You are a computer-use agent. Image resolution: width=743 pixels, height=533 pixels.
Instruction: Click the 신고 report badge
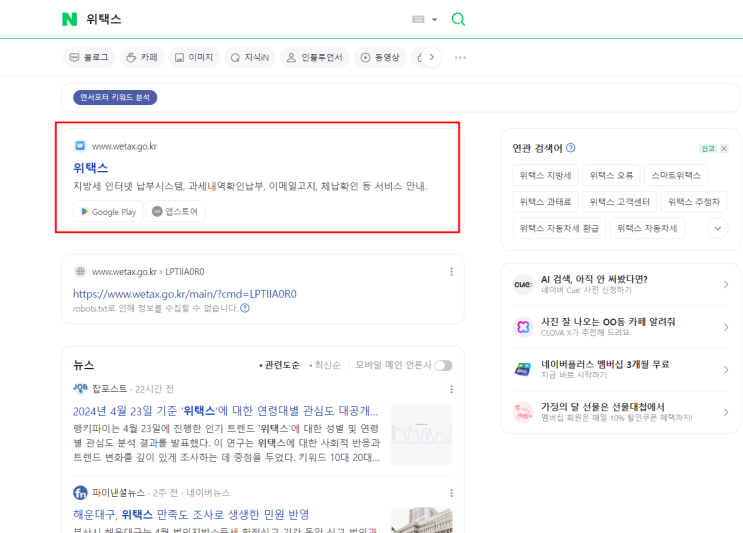pos(708,148)
